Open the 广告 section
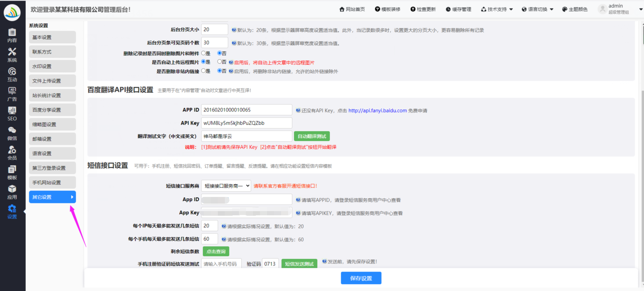The width and height of the screenshot is (644, 291). [12, 94]
